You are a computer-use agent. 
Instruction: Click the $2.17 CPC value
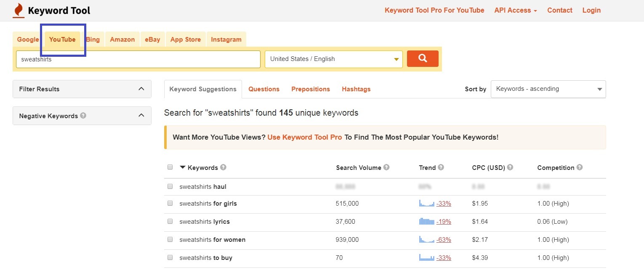[480, 239]
